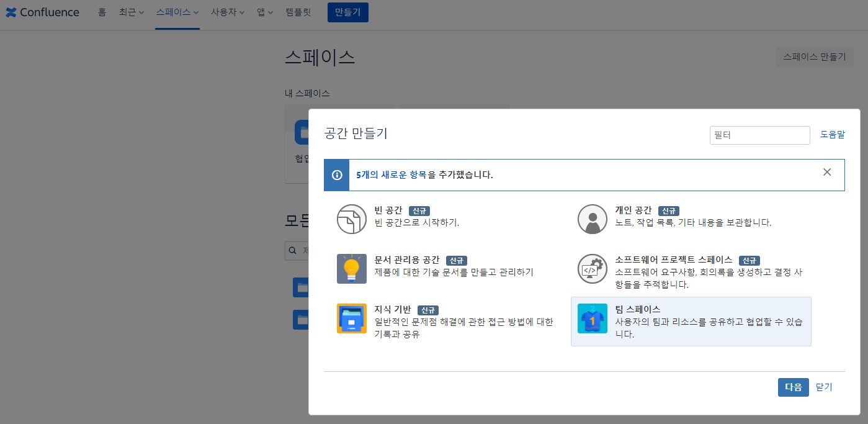Click the 신규 badge next to 지식 기반
This screenshot has height=424, width=868.
(428, 310)
